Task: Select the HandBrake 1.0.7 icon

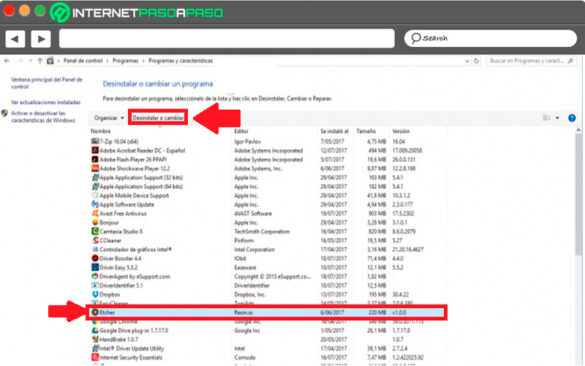Action: 95,339
